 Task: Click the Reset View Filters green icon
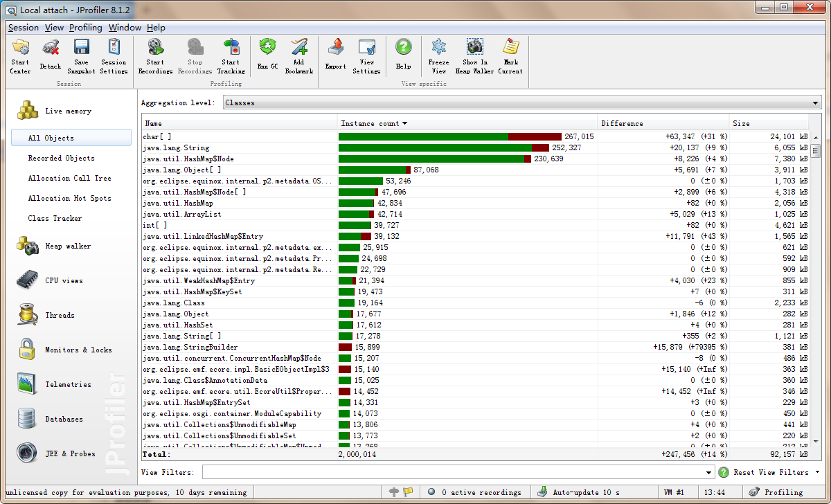724,472
